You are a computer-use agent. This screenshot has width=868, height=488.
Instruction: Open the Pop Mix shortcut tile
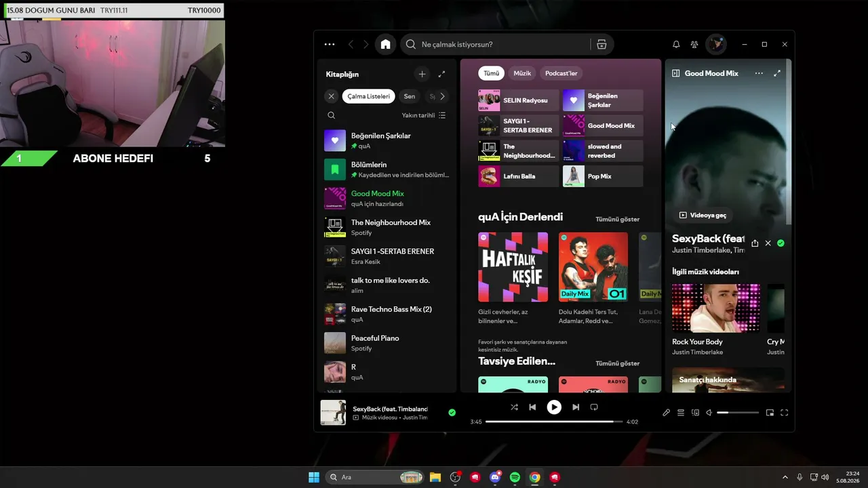click(x=603, y=176)
